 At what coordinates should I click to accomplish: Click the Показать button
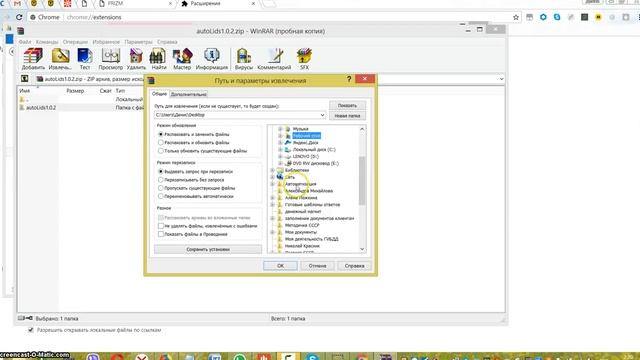pyautogui.click(x=347, y=105)
